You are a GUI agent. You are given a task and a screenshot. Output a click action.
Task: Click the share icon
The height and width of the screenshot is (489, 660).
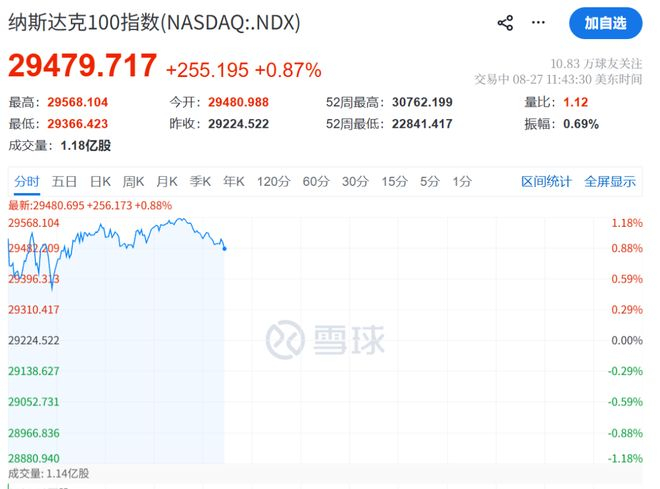(505, 23)
